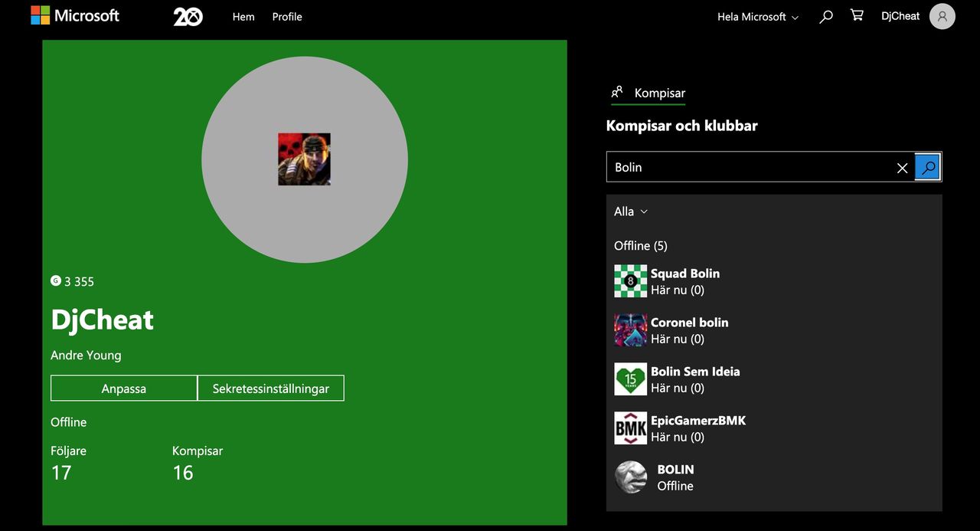
Task: Open Squad Bolin club avatar
Action: [630, 281]
